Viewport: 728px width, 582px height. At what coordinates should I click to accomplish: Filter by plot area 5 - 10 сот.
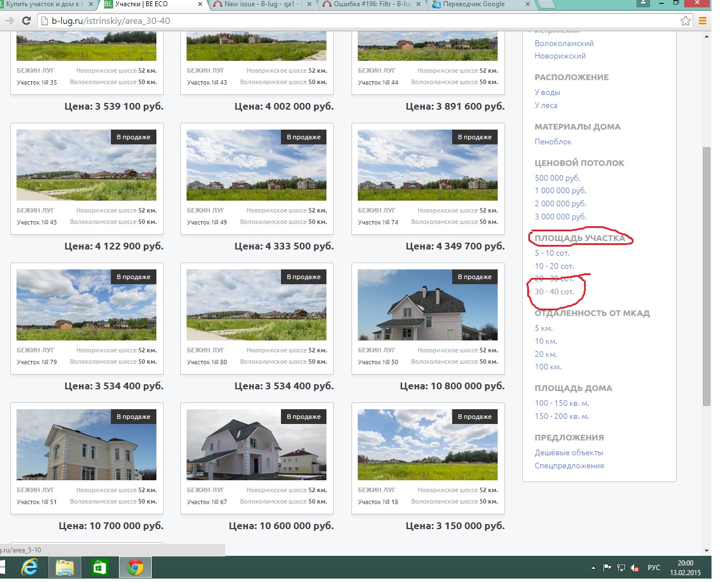(552, 253)
